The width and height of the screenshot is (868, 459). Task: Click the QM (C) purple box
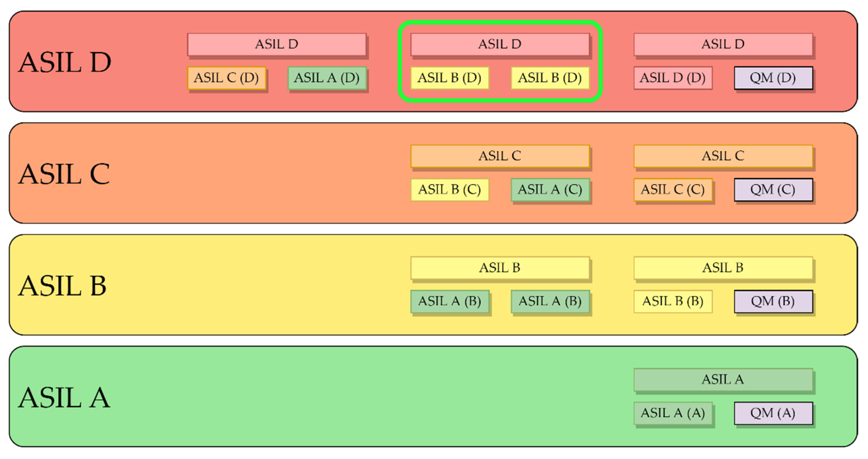pos(773,190)
